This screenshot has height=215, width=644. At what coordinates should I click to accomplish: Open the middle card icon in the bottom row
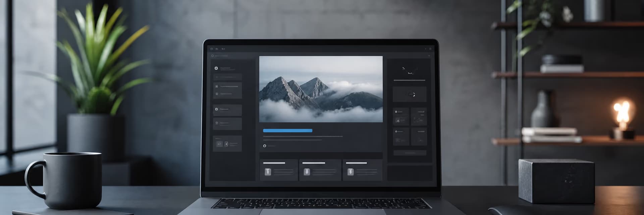point(307,172)
